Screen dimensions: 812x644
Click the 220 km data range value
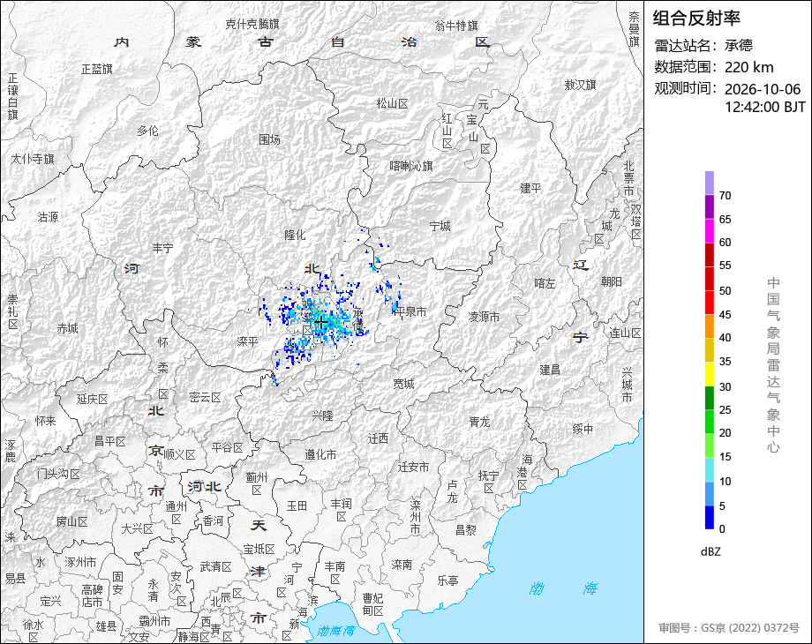point(748,67)
